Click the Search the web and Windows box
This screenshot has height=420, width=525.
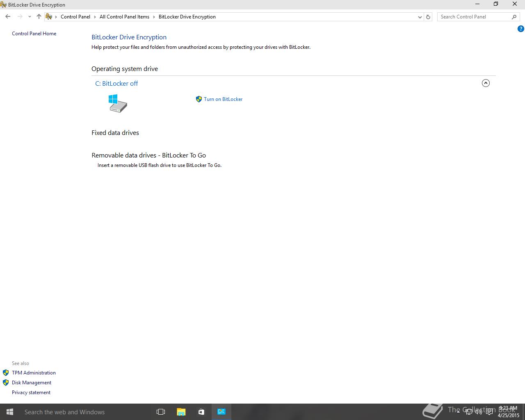tap(85, 412)
